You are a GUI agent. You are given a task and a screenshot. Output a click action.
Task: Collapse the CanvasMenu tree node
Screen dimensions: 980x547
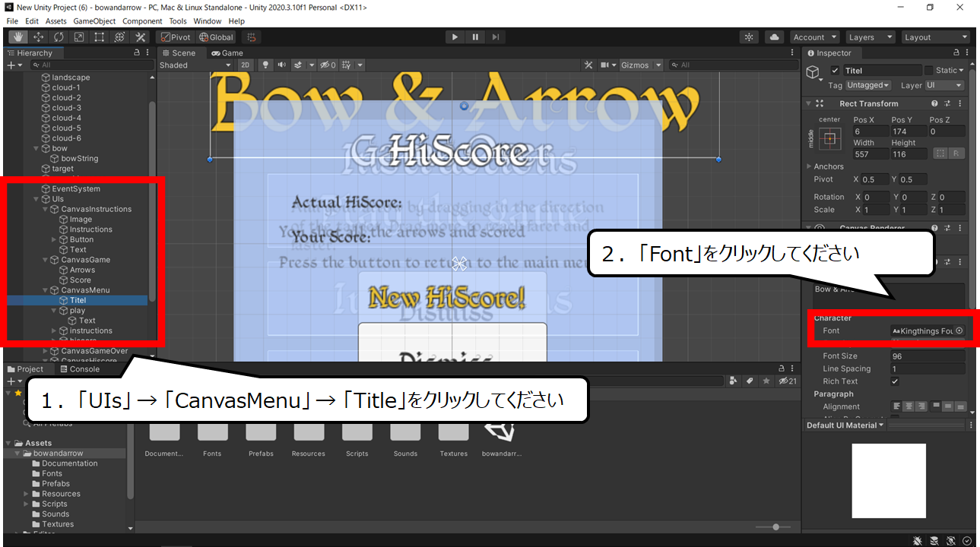(x=45, y=290)
